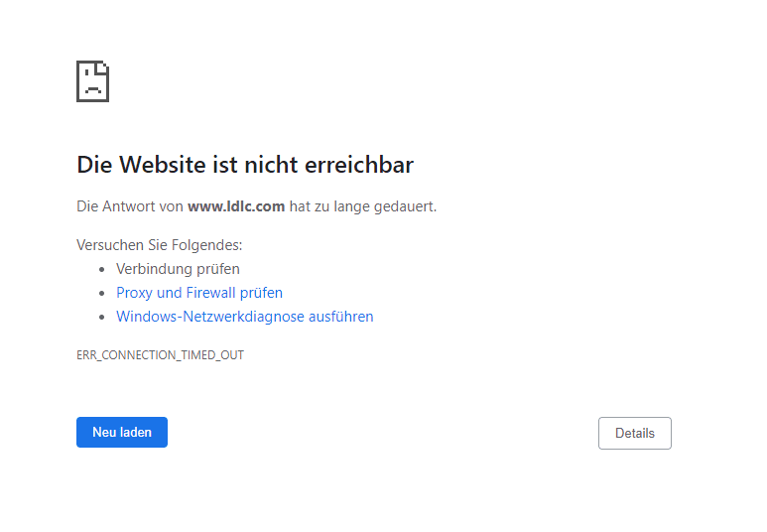Image resolution: width=767 pixels, height=532 pixels.
Task: Click the Die Antwort von text
Action: [x=130, y=206]
